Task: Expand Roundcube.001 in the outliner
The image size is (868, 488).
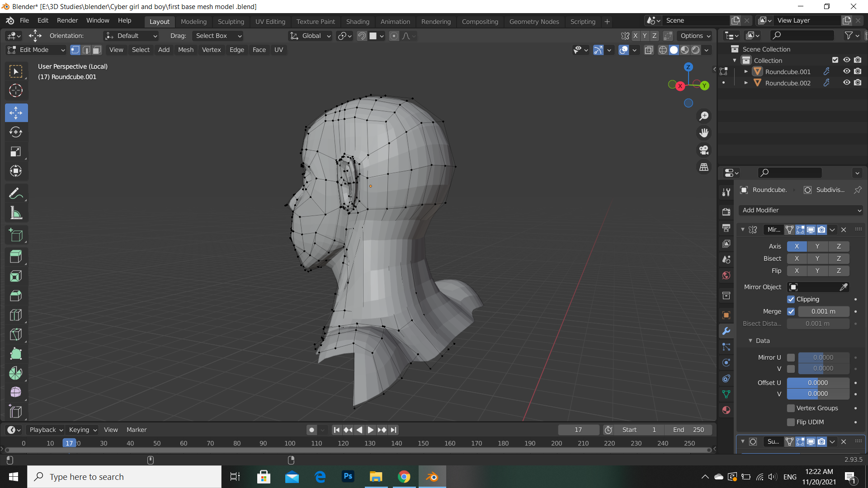Action: point(746,71)
